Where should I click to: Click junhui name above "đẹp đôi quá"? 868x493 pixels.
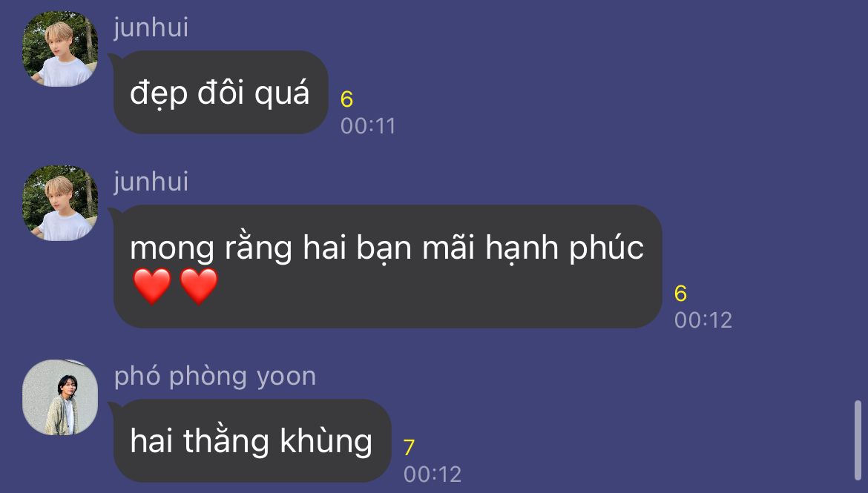(151, 27)
